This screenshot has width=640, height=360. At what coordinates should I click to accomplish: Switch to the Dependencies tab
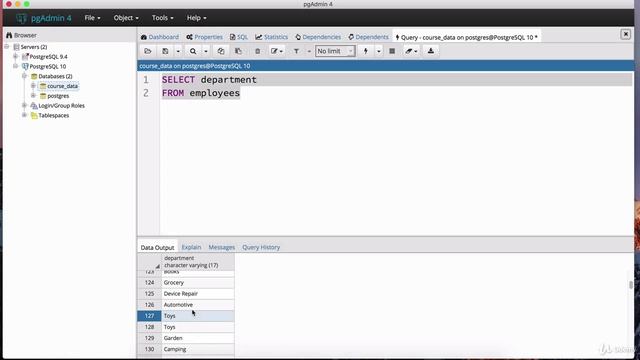[x=318, y=37]
